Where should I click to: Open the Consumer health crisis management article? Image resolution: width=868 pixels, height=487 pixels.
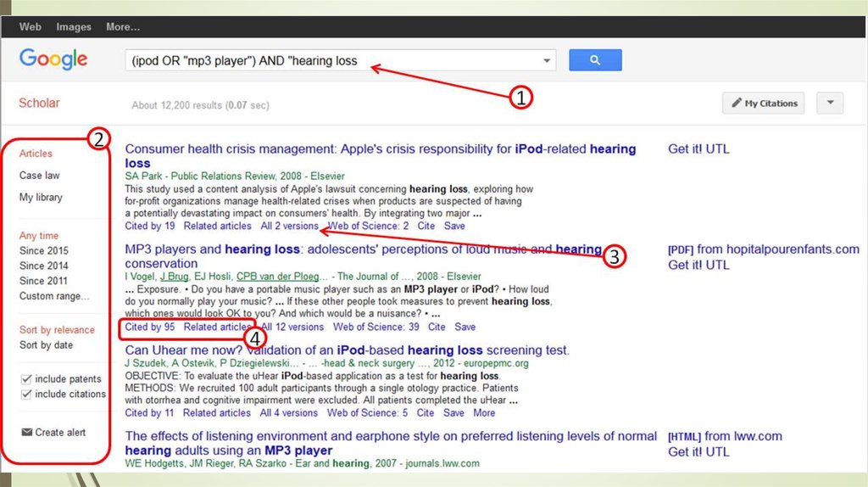coord(380,149)
